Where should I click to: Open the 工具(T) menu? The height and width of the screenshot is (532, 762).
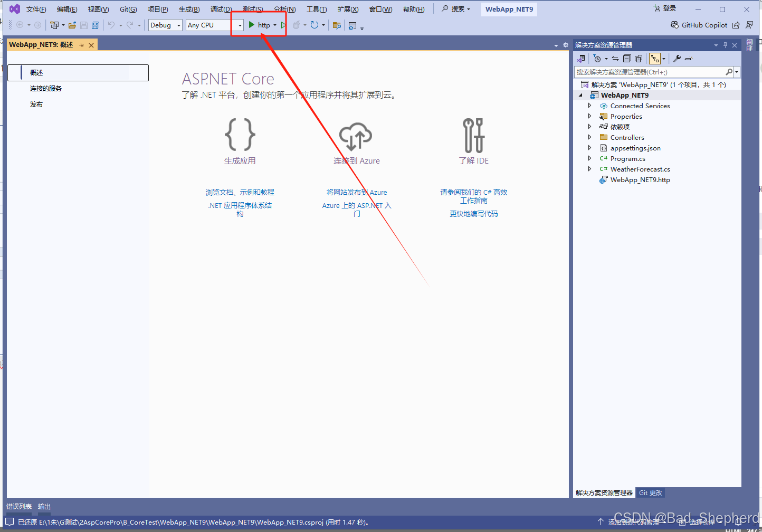pos(317,9)
